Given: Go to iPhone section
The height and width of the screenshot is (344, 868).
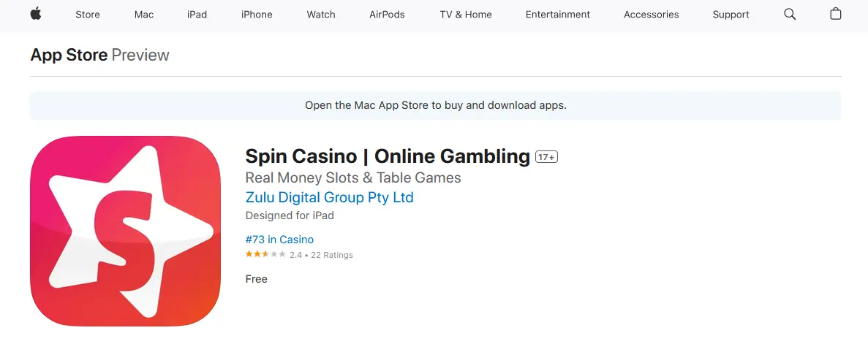Looking at the screenshot, I should coord(257,15).
